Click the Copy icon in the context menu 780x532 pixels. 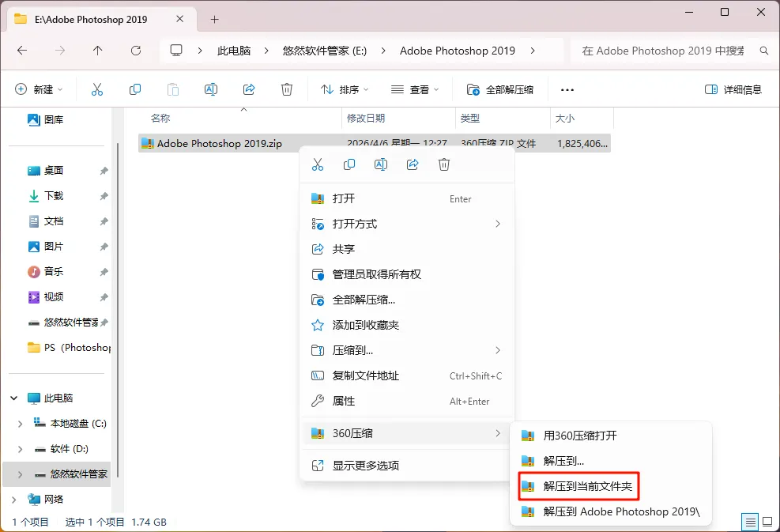(349, 164)
